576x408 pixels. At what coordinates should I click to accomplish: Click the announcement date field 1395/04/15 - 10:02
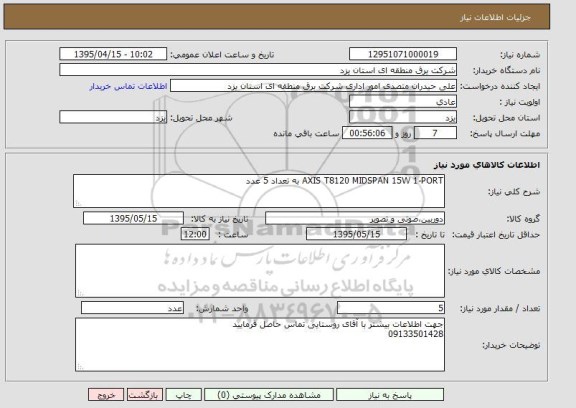coord(113,54)
